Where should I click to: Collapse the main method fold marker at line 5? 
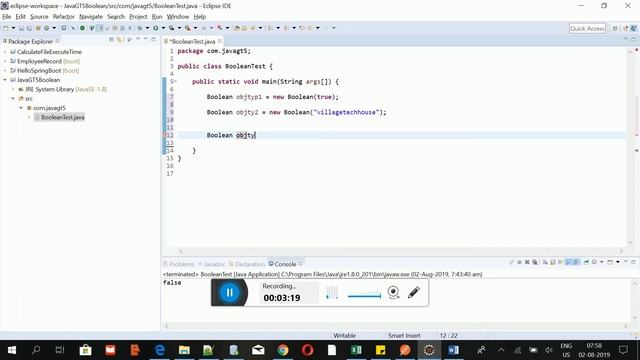point(176,81)
